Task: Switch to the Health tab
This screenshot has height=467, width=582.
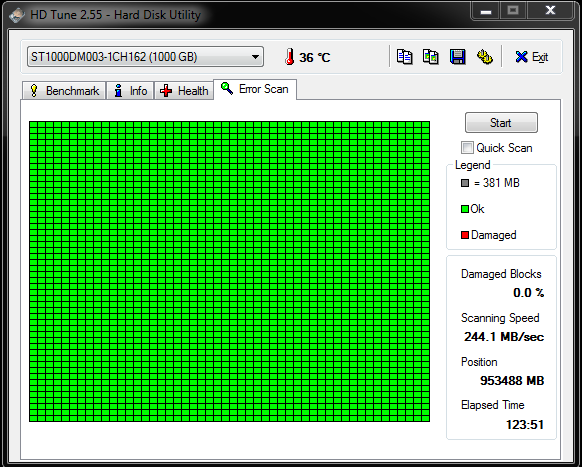Action: (x=184, y=91)
